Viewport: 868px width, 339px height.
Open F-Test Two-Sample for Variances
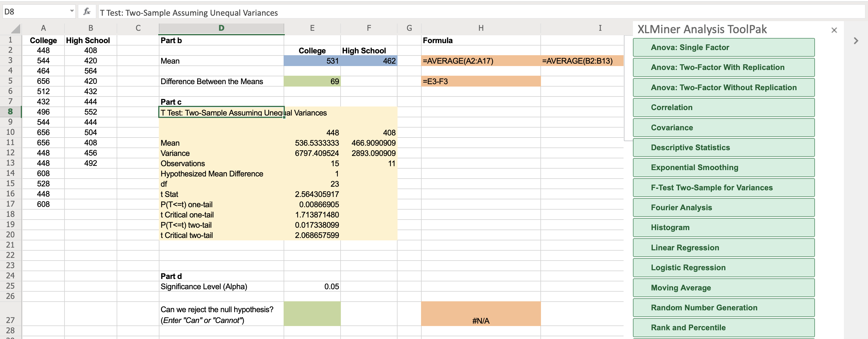pos(723,188)
